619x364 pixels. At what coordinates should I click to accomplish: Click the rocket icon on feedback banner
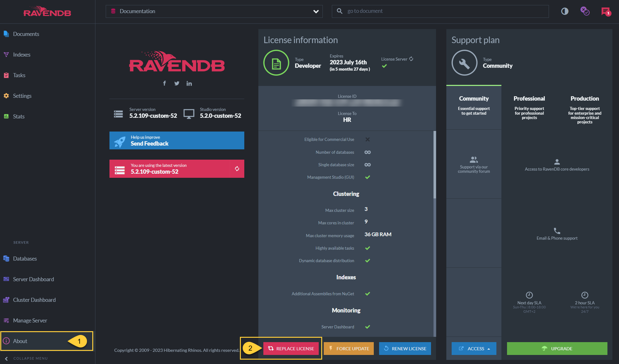tap(120, 141)
